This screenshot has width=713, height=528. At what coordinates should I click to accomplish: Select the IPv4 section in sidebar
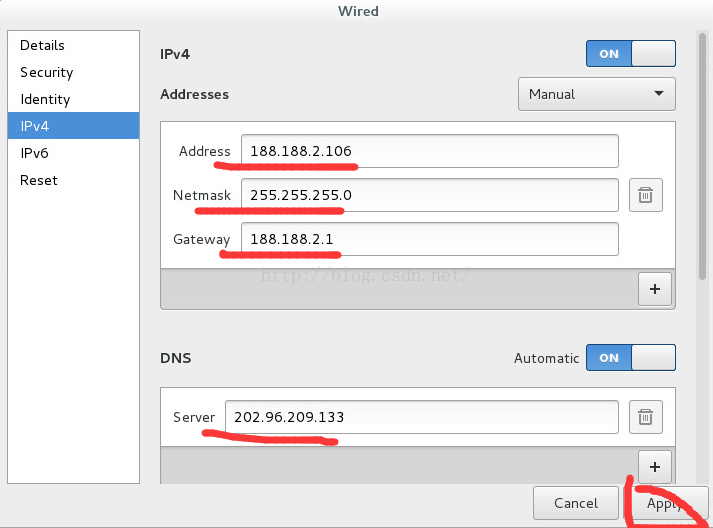click(74, 126)
